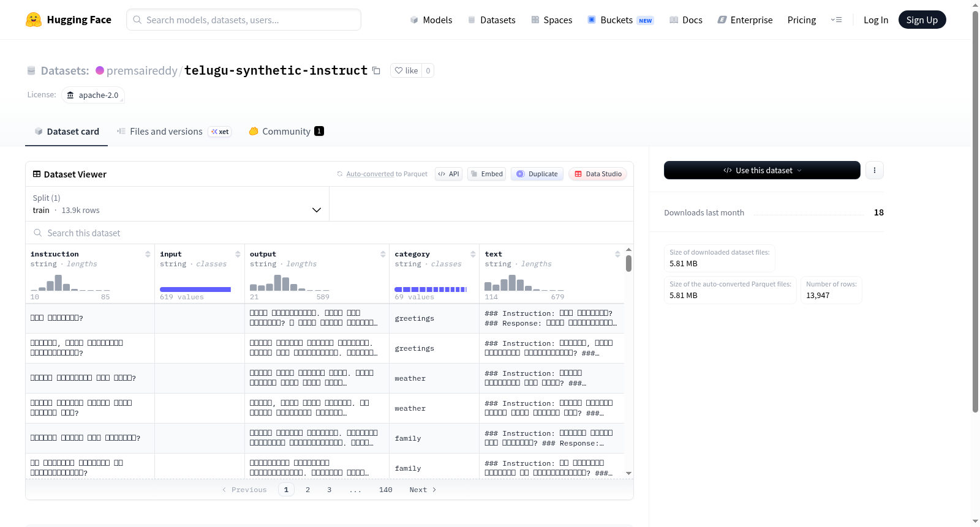Go to Spaces in the navbar
The width and height of the screenshot is (980, 527).
pyautogui.click(x=551, y=20)
